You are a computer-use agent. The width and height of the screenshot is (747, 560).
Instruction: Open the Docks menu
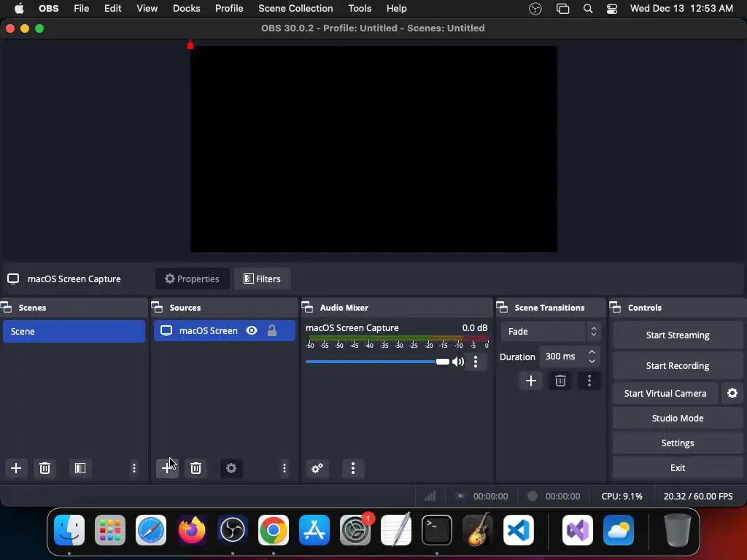pos(186,9)
